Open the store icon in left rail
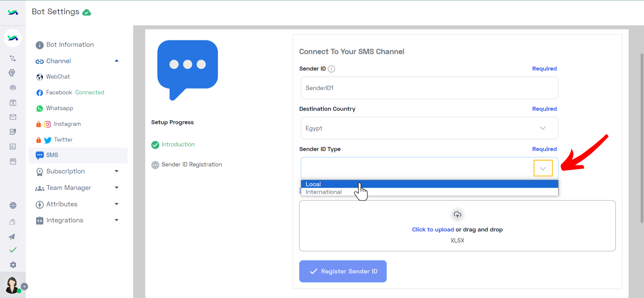 point(13,162)
